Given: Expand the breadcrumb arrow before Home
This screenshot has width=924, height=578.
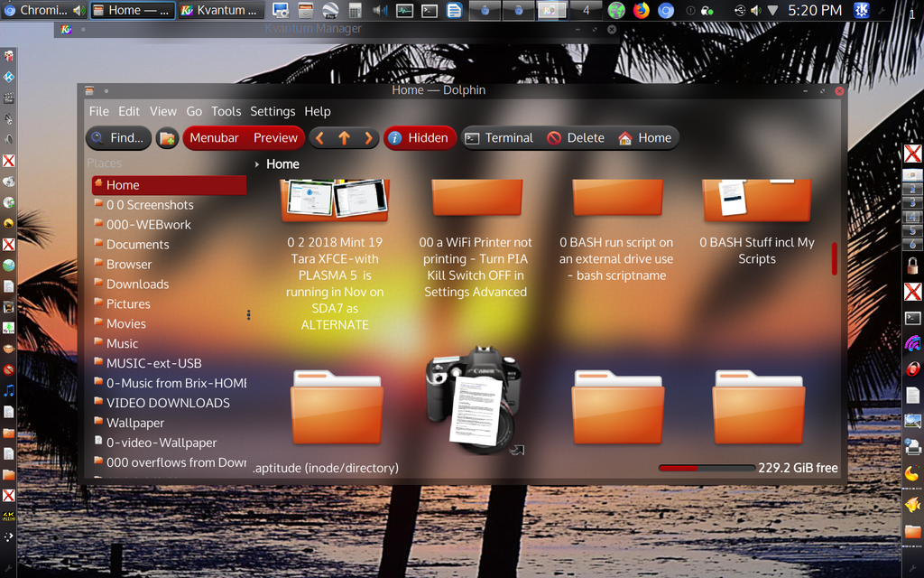Looking at the screenshot, I should (x=257, y=163).
